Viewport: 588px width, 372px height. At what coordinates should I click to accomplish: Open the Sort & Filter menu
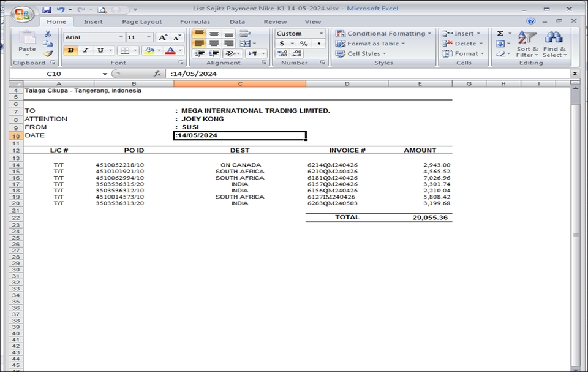point(527,44)
